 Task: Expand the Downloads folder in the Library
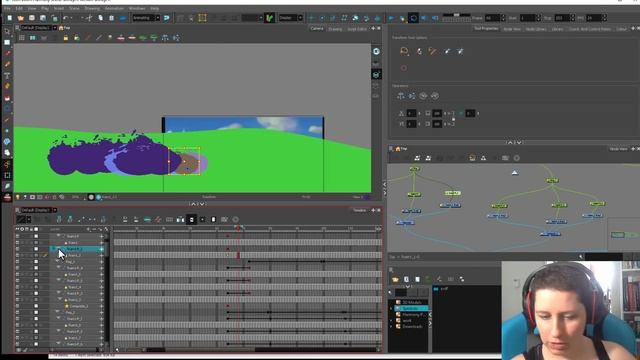pyautogui.click(x=392, y=326)
